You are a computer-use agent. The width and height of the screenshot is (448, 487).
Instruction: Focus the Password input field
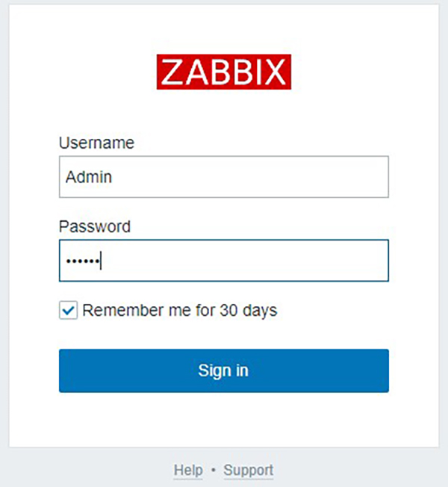tap(224, 261)
